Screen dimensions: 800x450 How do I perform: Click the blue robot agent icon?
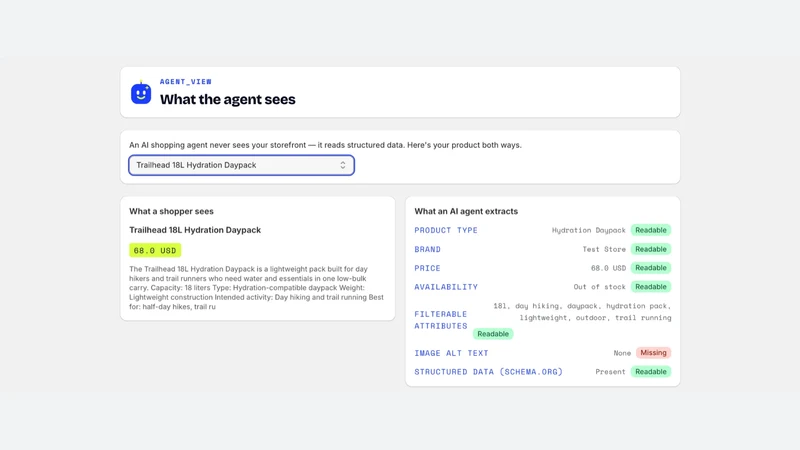point(141,93)
